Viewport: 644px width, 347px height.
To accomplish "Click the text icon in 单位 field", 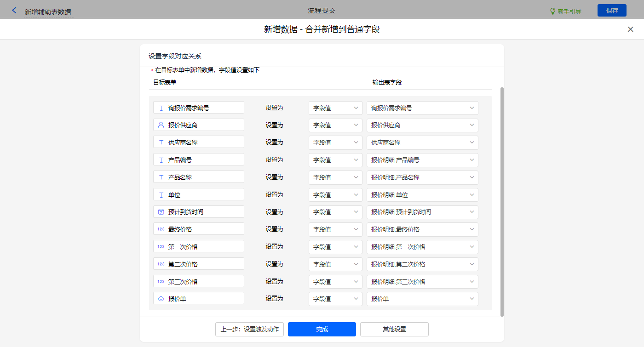I will [161, 195].
